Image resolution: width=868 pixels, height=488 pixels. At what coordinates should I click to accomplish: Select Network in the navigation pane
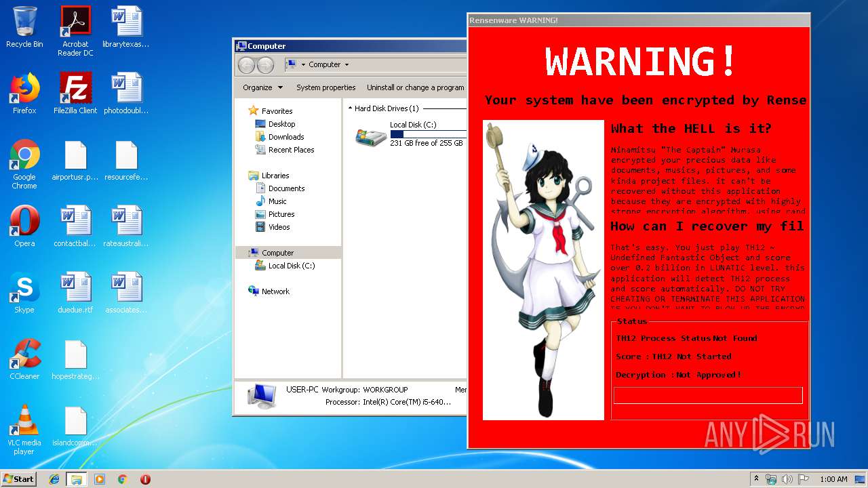click(x=269, y=291)
